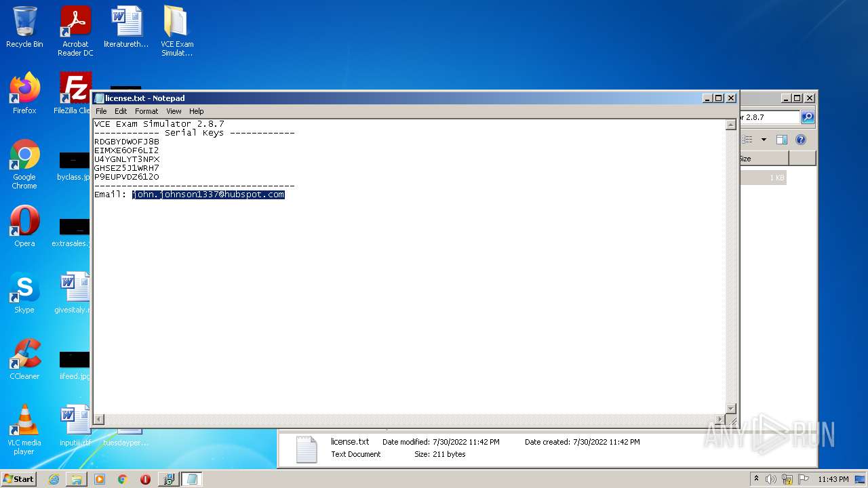Viewport: 868px width, 488px height.
Task: Click the network tray icon
Action: point(787,479)
